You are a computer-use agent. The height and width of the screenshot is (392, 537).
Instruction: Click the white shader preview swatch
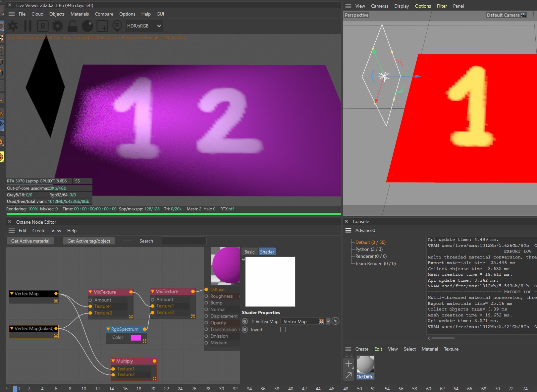click(270, 282)
